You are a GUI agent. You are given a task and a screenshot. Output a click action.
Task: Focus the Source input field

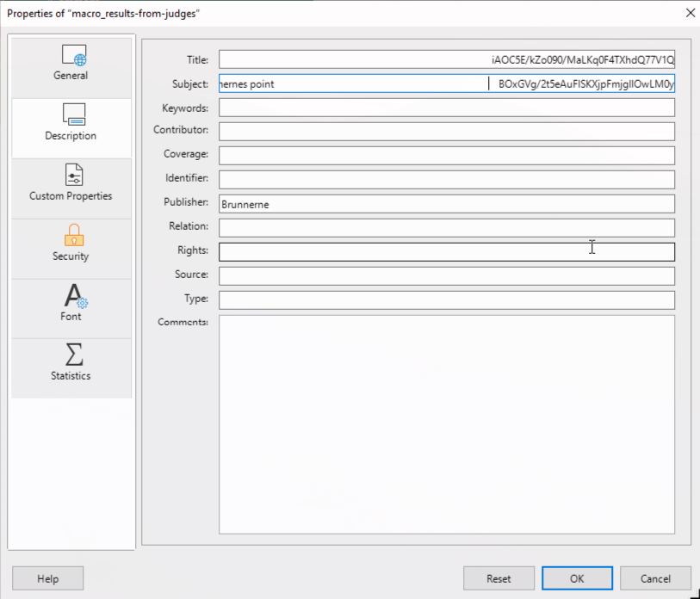pos(446,276)
